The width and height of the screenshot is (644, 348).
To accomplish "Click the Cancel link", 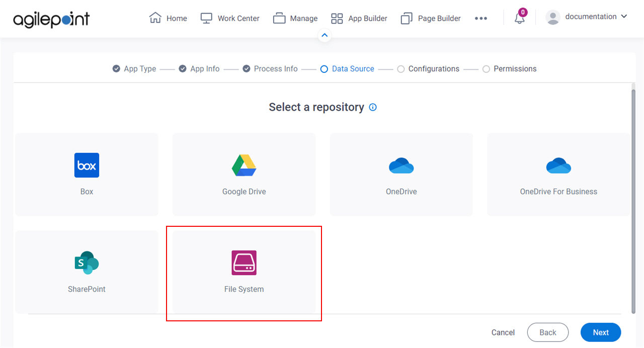I will point(503,332).
